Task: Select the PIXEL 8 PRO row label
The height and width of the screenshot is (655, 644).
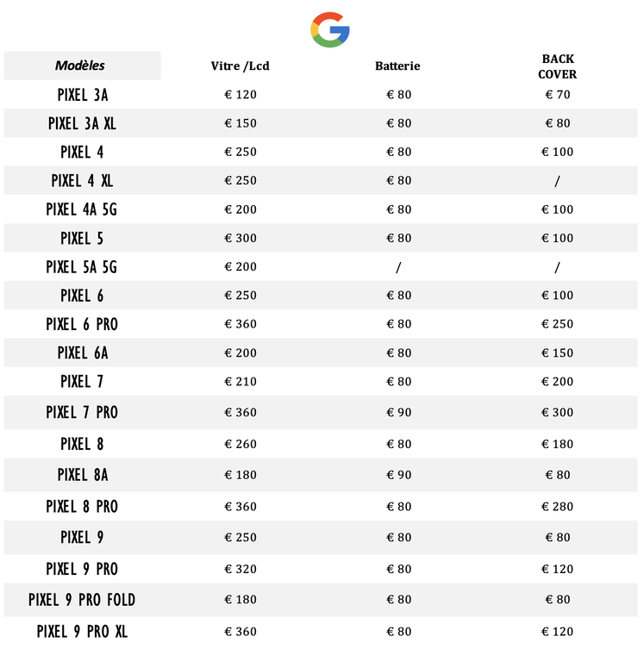Action: click(82, 507)
